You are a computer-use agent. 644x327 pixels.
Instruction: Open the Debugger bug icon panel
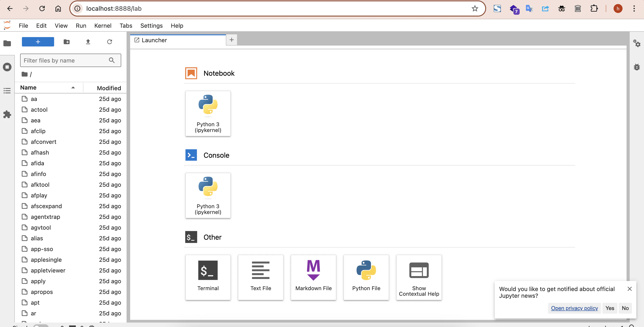coord(636,67)
